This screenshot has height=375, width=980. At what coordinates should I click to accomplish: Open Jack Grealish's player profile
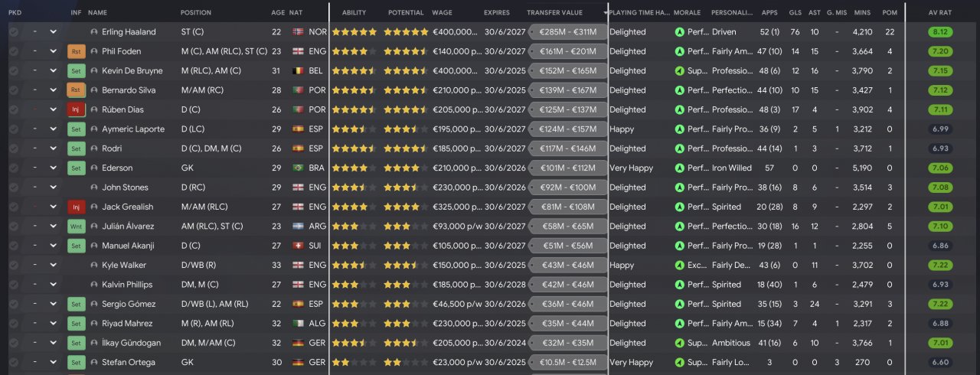(127, 207)
